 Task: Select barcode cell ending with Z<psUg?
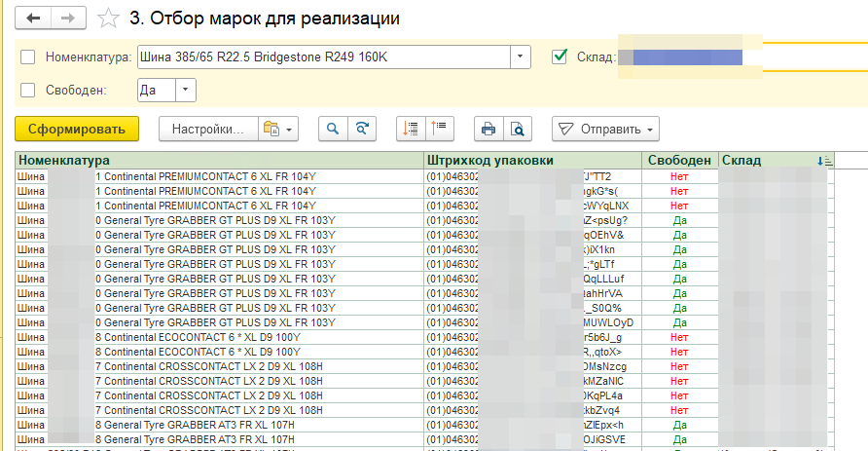[532, 220]
